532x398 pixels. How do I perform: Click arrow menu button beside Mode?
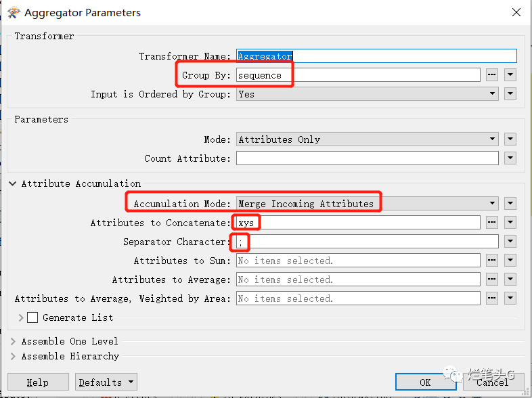point(510,139)
